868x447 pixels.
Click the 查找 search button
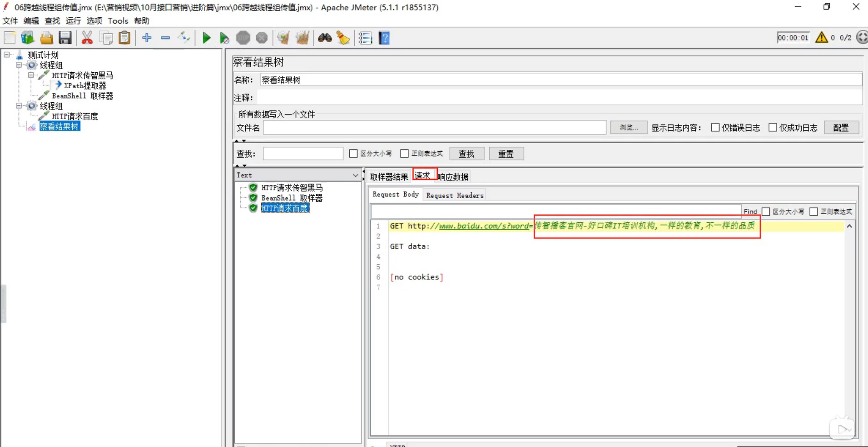click(x=466, y=154)
